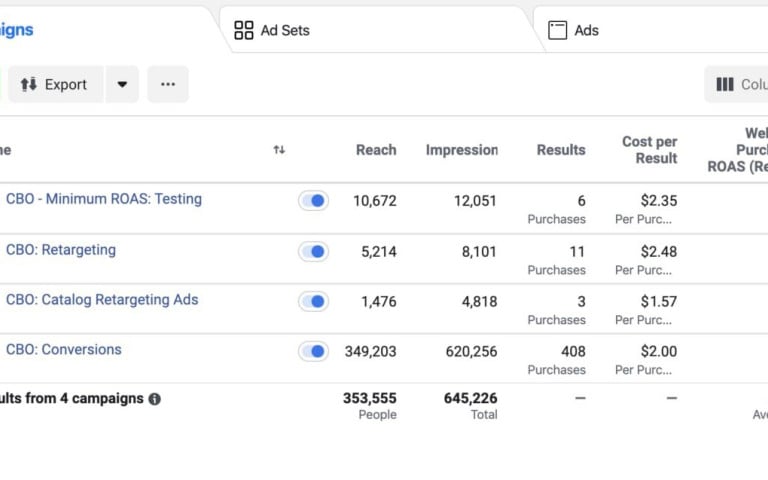Viewport: 768px width, 480px height.
Task: Switch to the Ad Sets tab
Action: [x=285, y=30]
